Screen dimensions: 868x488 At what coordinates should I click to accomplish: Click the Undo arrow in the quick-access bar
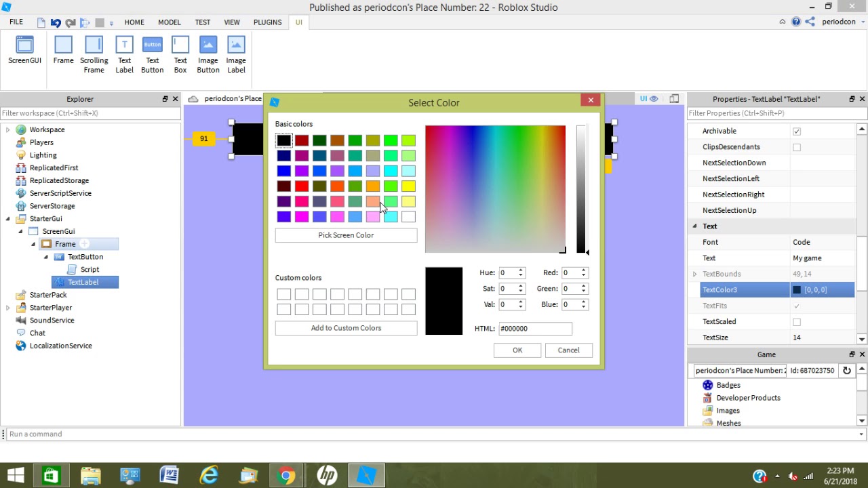56,22
